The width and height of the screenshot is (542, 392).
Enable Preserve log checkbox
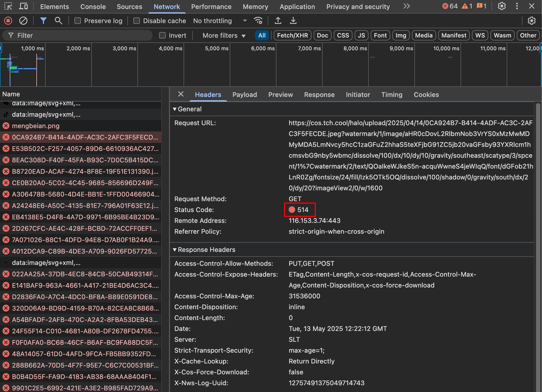click(78, 21)
